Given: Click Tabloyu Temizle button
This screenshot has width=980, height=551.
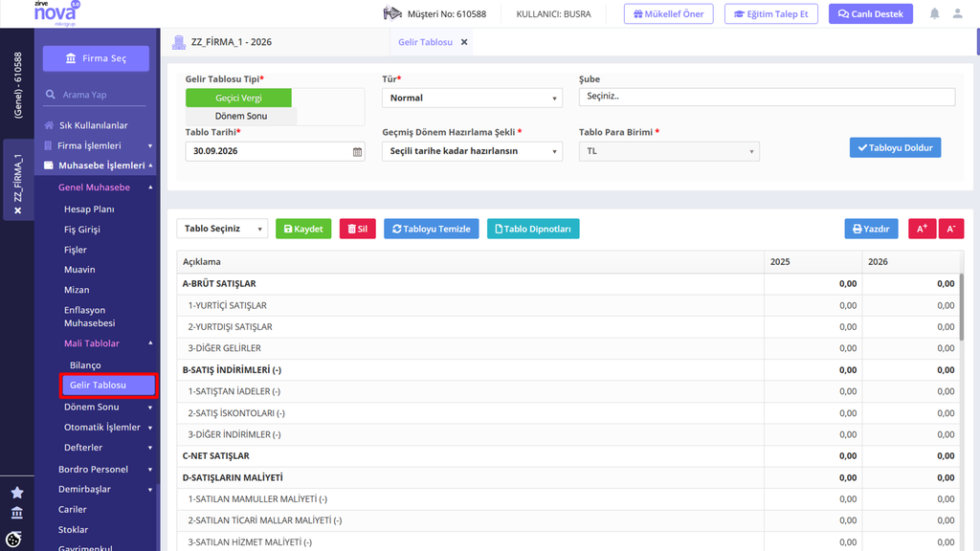Looking at the screenshot, I should click(432, 229).
